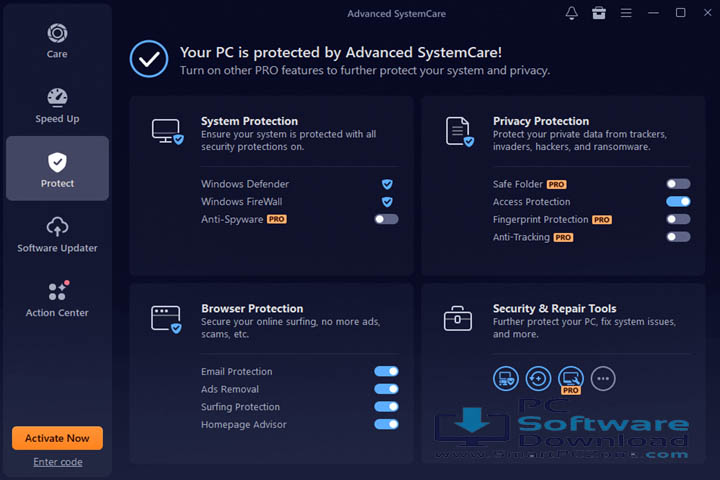Select the Protect tab
The image size is (720, 480).
tap(57, 168)
